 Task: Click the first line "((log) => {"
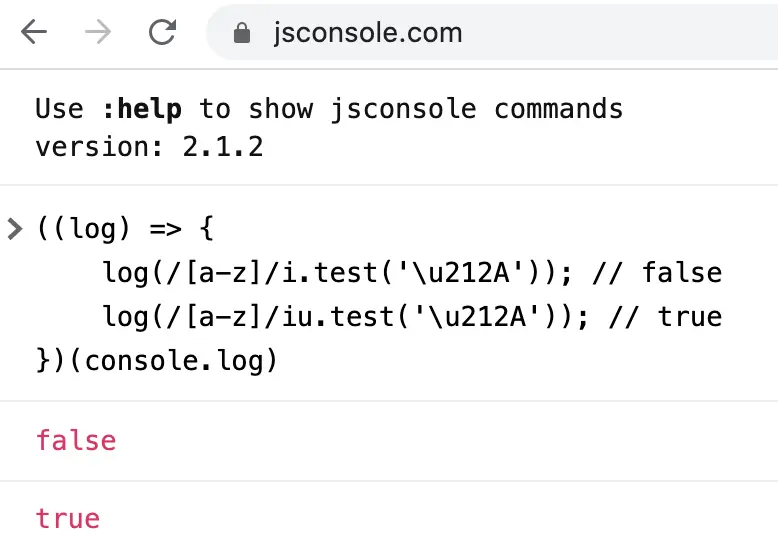click(x=125, y=229)
